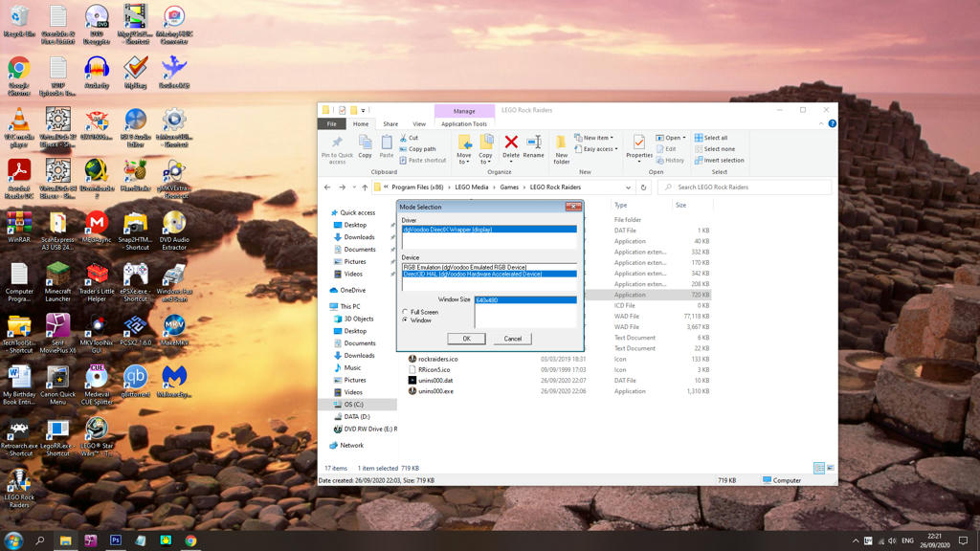The image size is (980, 551).
Task: Open the qBittorrent desktop icon
Action: (135, 381)
